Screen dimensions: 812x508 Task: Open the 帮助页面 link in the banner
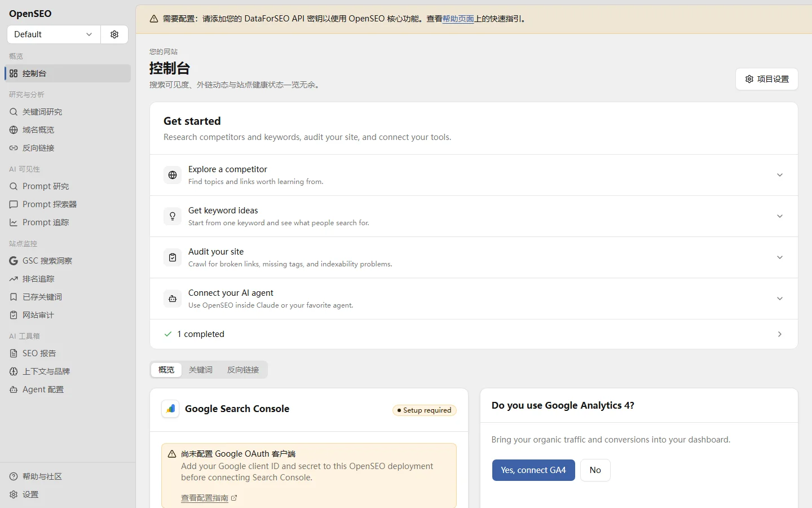[458, 19]
